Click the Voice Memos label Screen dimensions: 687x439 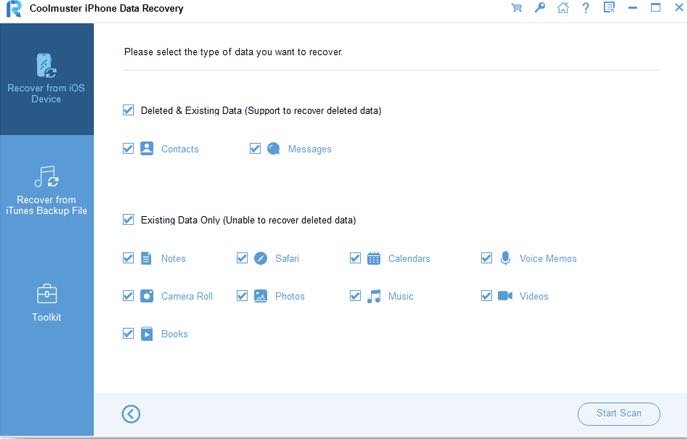click(x=548, y=258)
